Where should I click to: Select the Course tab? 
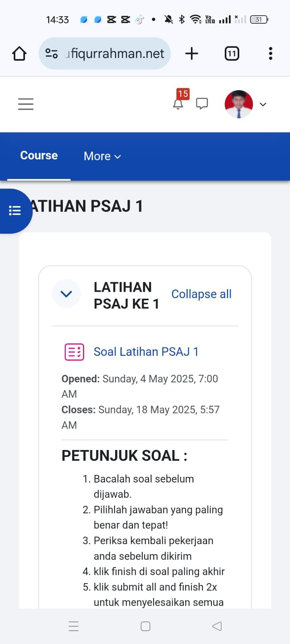39,156
